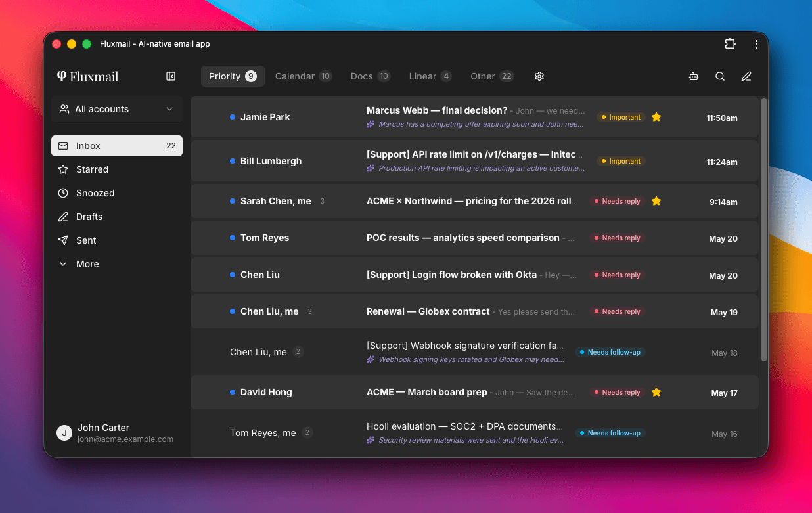Image resolution: width=812 pixels, height=513 pixels.
Task: Click the Fluxmail logo
Action: [x=87, y=76]
